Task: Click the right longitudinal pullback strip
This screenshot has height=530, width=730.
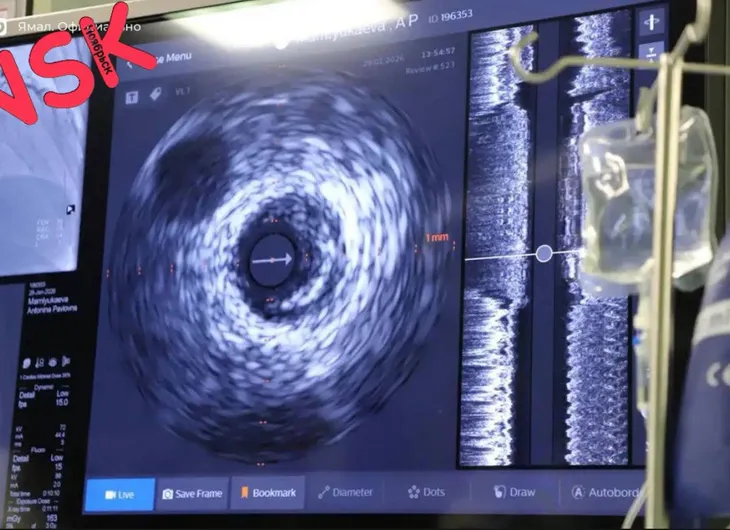Action: [598, 250]
